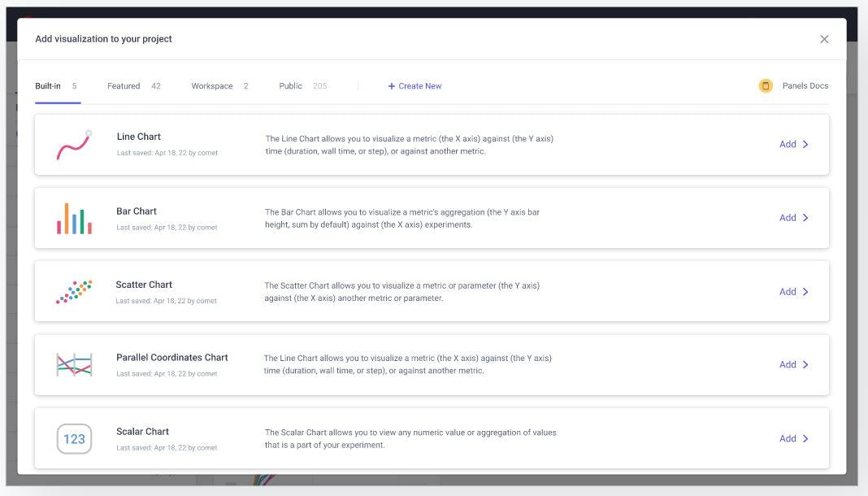Click chevron arrow in Scatter Chart row
868x496 pixels.
(805, 292)
